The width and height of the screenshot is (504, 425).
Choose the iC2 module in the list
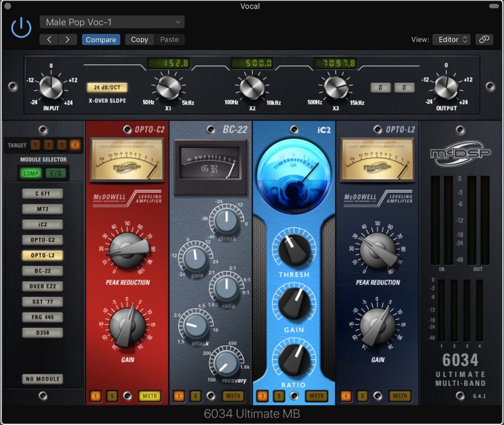coord(42,224)
